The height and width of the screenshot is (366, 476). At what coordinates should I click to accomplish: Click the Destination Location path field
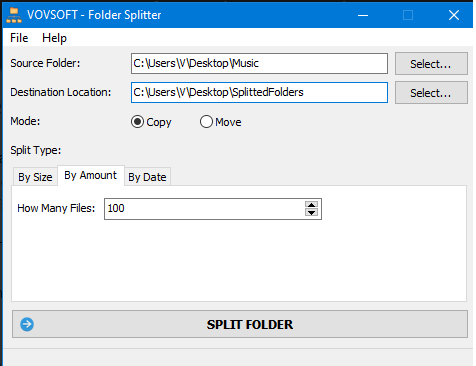coord(259,92)
